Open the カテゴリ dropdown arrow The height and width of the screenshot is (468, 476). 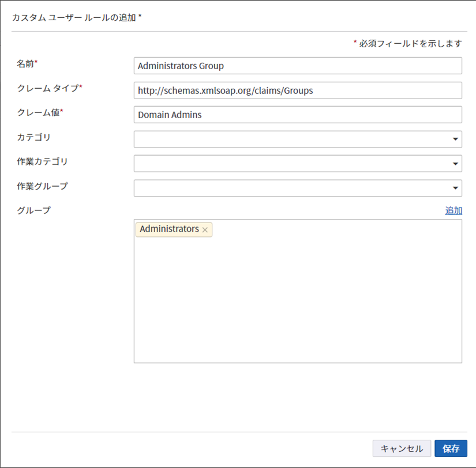coord(455,139)
